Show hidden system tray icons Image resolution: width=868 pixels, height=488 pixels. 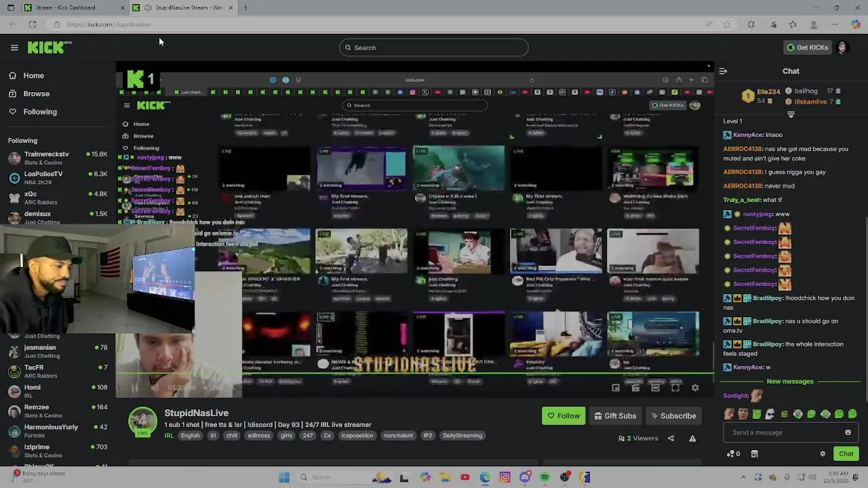coord(743,477)
